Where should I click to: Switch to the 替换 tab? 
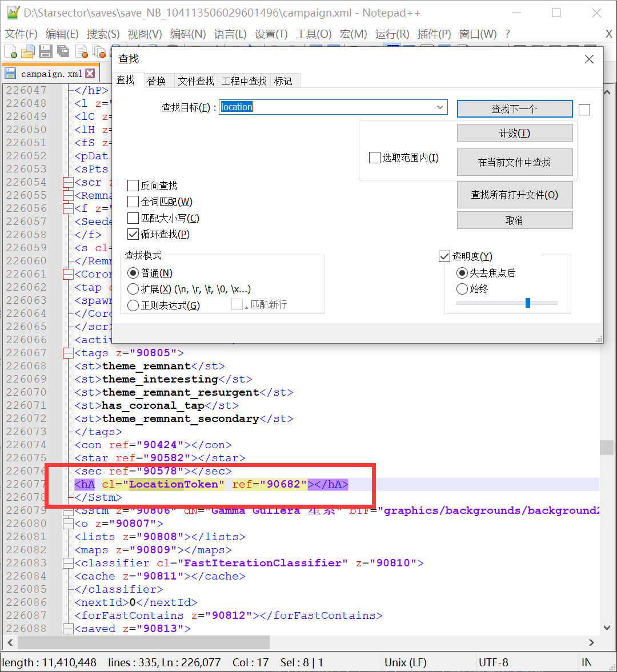[156, 81]
